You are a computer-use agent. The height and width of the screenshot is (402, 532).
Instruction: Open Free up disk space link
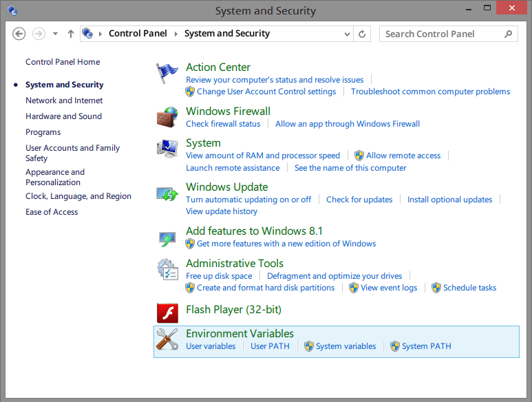tap(219, 276)
